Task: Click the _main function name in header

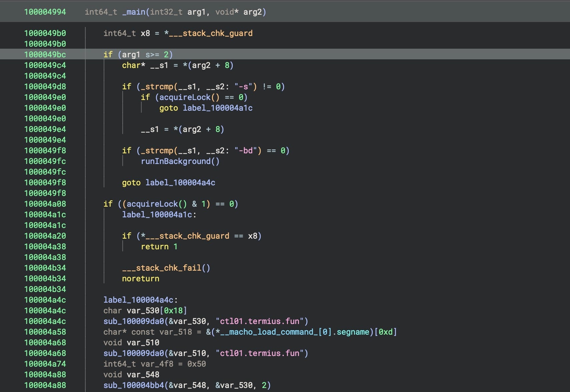Action: pyautogui.click(x=133, y=12)
